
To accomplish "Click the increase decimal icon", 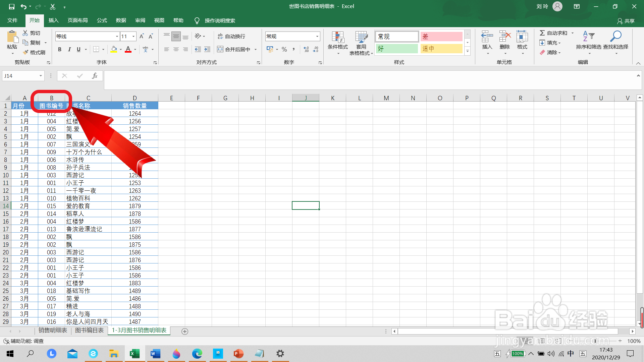I will point(306,49).
